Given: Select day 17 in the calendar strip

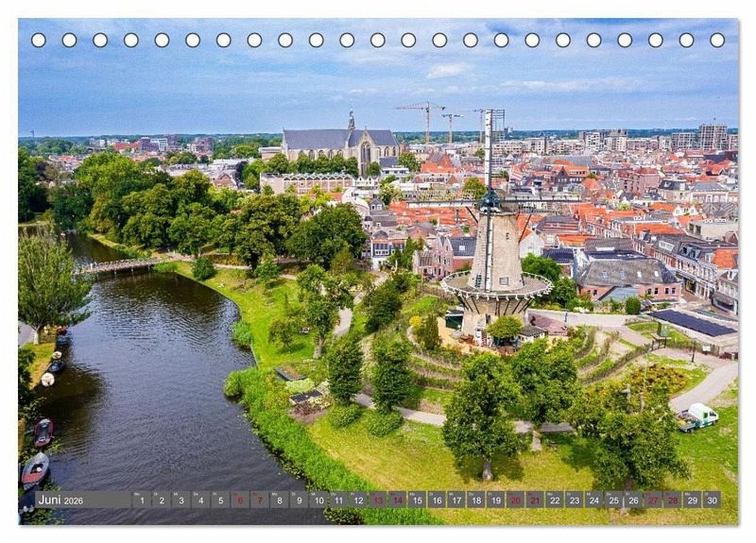Looking at the screenshot, I should point(456,501).
